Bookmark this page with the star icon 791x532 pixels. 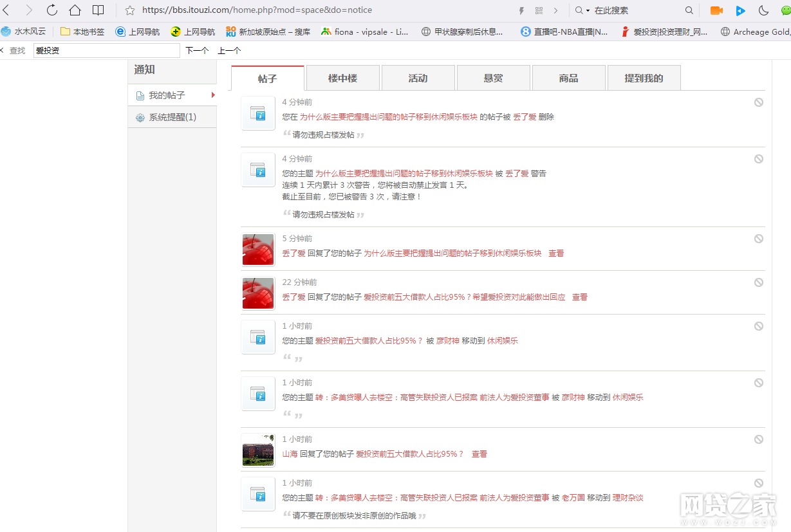130,10
